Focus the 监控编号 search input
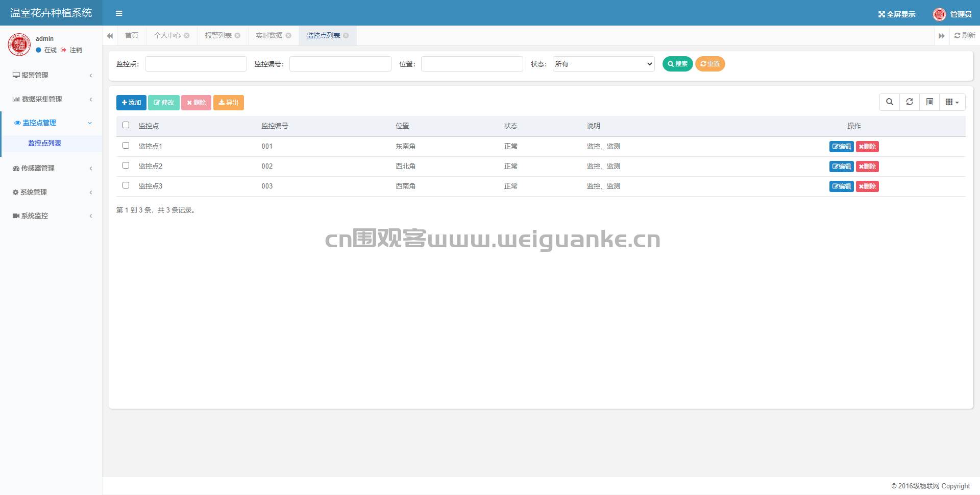This screenshot has width=980, height=495. point(340,64)
